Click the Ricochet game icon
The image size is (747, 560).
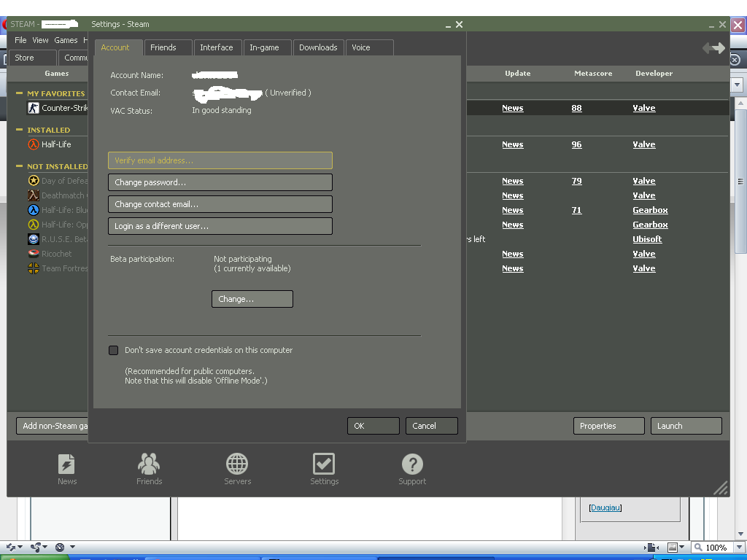point(34,254)
